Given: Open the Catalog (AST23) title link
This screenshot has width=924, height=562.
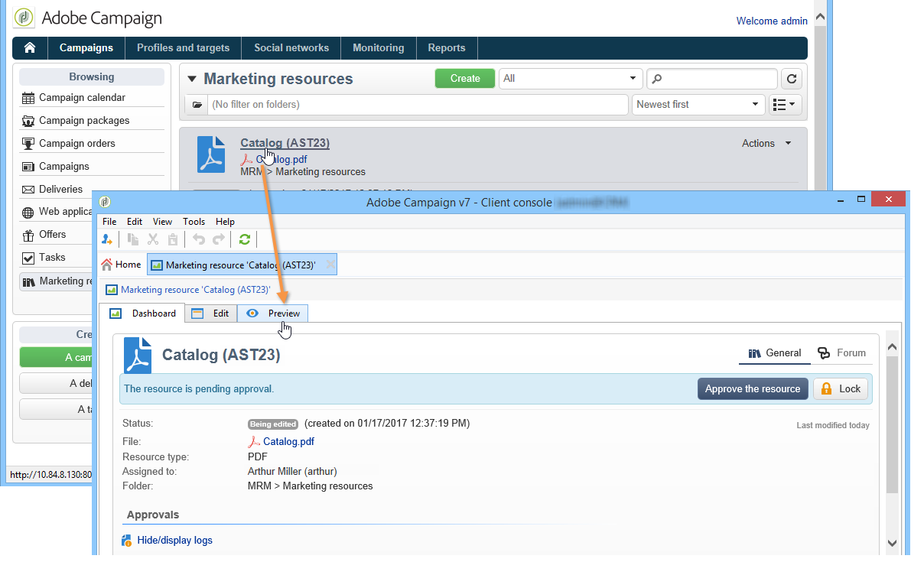Looking at the screenshot, I should click(x=285, y=143).
